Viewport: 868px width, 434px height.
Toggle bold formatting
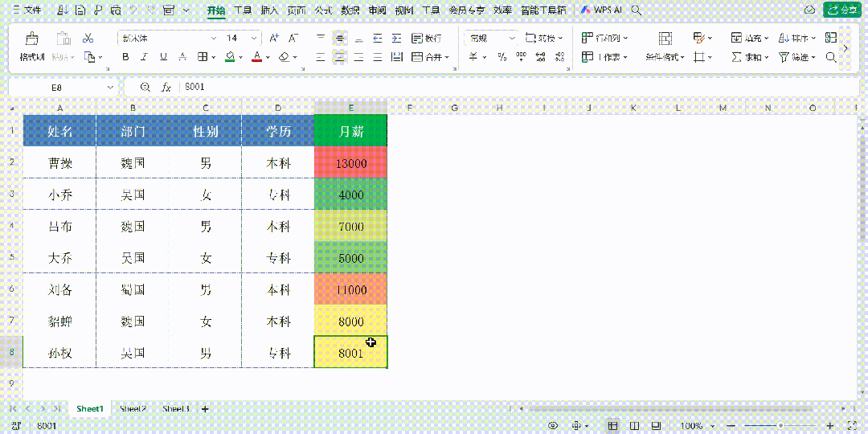(x=125, y=57)
